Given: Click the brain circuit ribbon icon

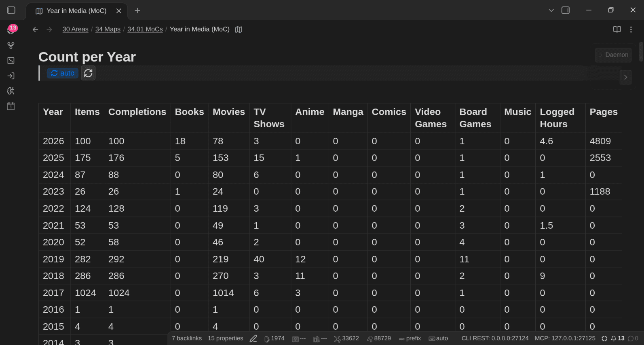Looking at the screenshot, I should tap(11, 91).
